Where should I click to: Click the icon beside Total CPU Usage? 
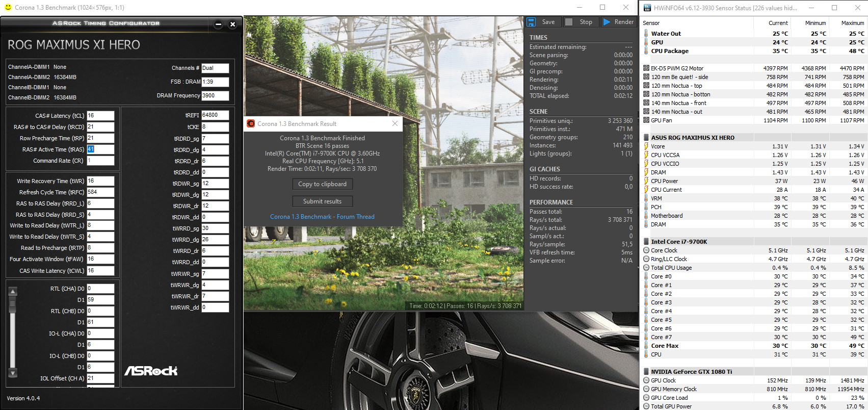point(646,268)
